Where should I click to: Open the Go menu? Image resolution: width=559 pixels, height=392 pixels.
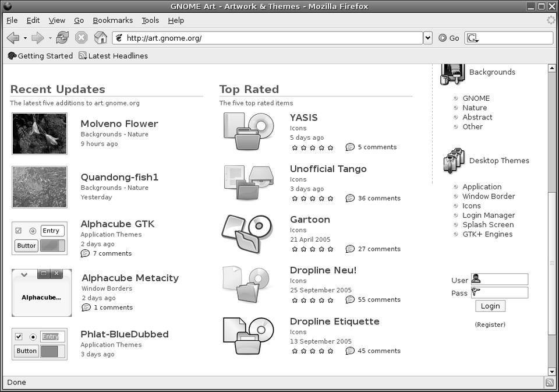tap(79, 20)
